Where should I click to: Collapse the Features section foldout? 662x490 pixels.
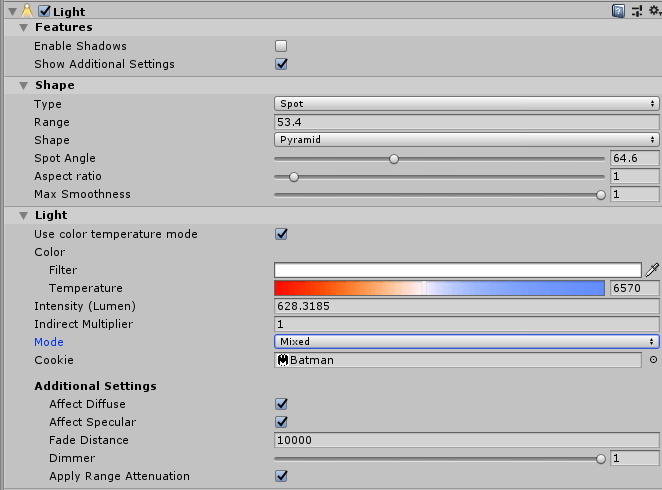tap(23, 27)
